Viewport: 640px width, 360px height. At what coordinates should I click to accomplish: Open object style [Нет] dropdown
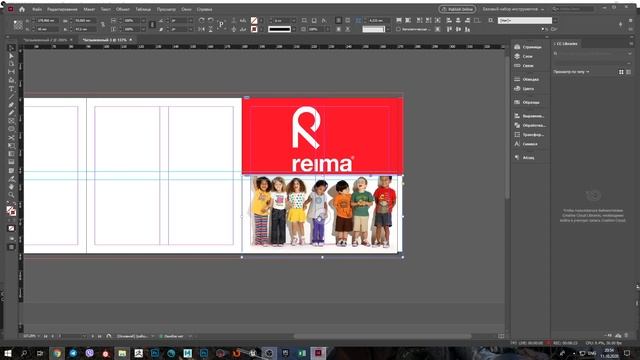[555, 20]
